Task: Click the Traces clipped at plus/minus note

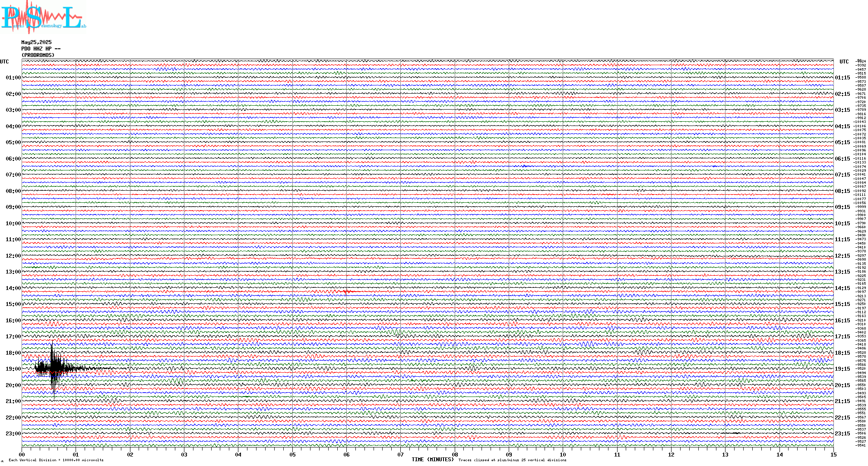Action: tap(512, 460)
